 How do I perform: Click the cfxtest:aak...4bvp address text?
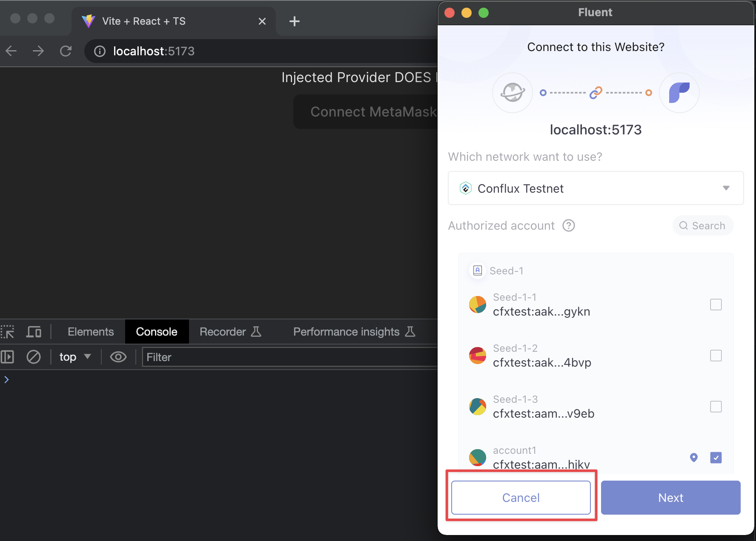coord(542,363)
